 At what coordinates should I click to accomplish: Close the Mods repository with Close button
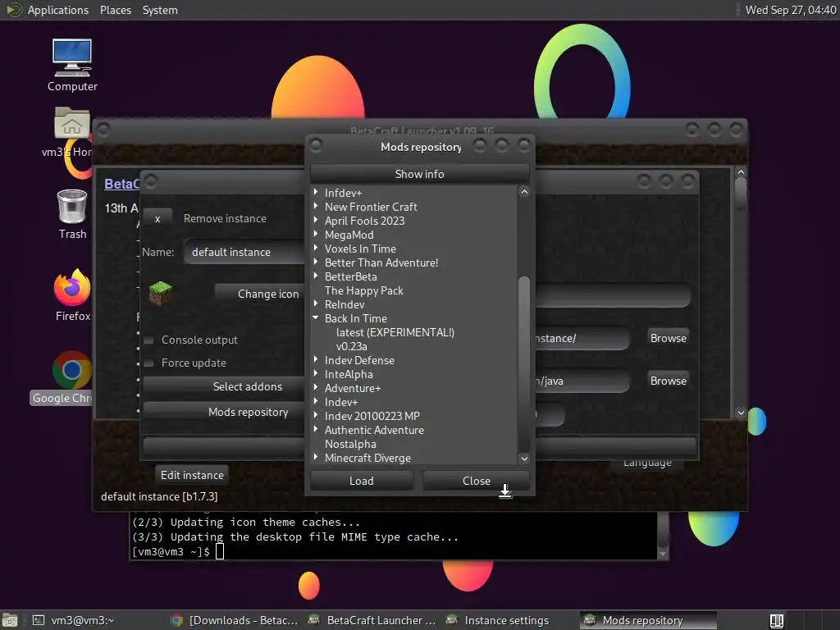(477, 481)
